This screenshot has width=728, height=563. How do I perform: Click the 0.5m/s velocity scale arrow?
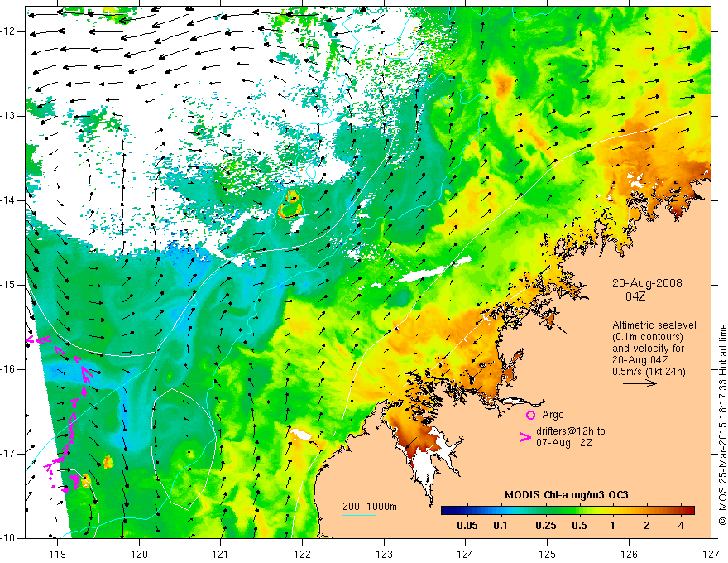pyautogui.click(x=639, y=383)
